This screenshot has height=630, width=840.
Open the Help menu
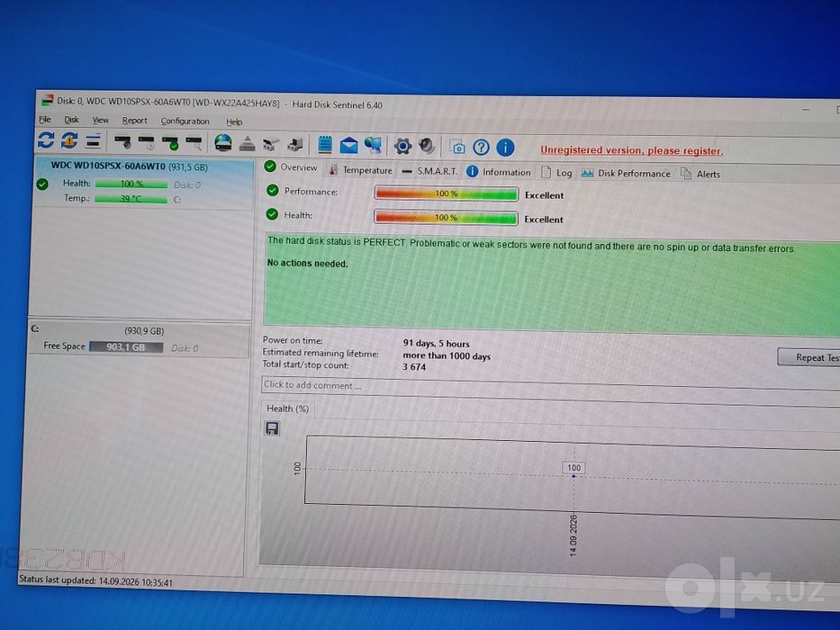coord(234,121)
